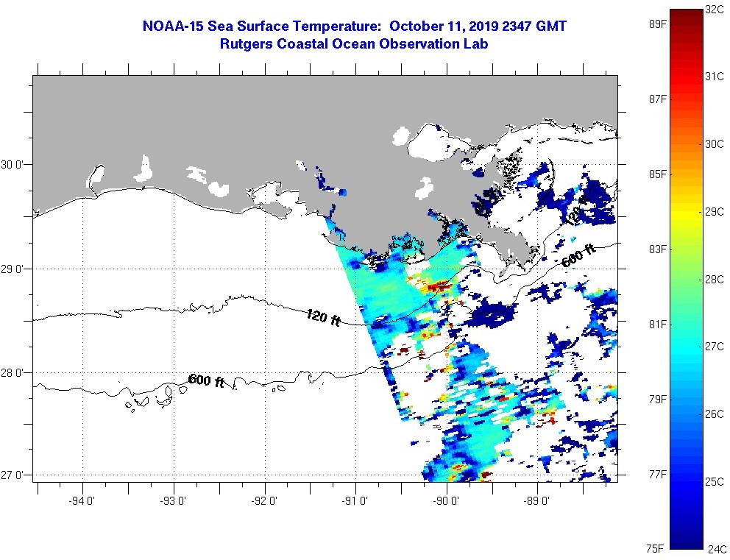Click the western 600 ft depth contour label
This screenshot has width=730, height=560.
click(x=206, y=380)
